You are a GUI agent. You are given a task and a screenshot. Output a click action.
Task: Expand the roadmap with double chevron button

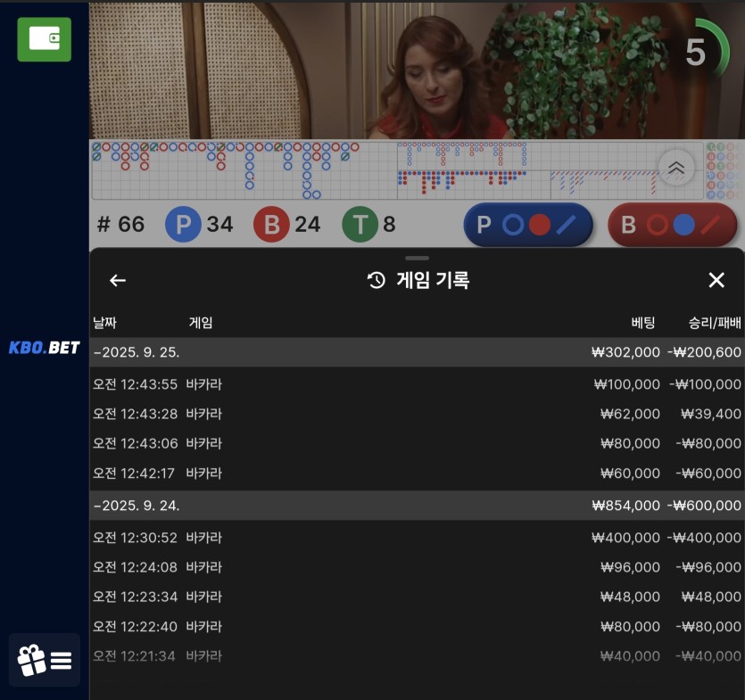[676, 167]
